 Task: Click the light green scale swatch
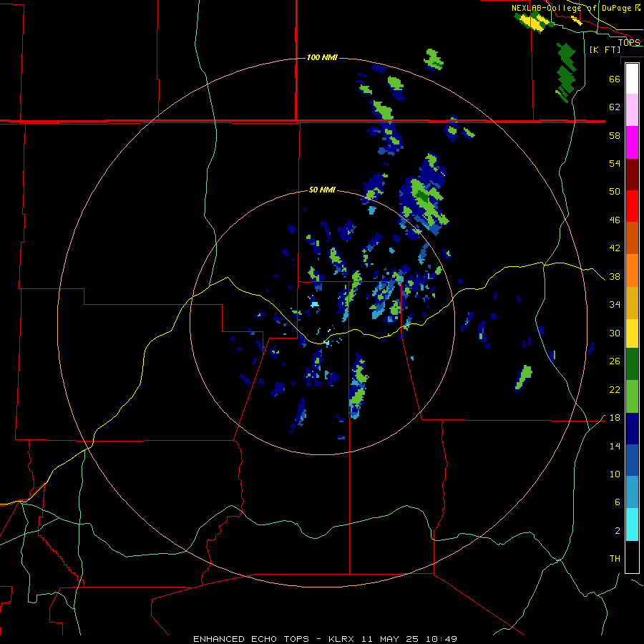click(x=632, y=396)
